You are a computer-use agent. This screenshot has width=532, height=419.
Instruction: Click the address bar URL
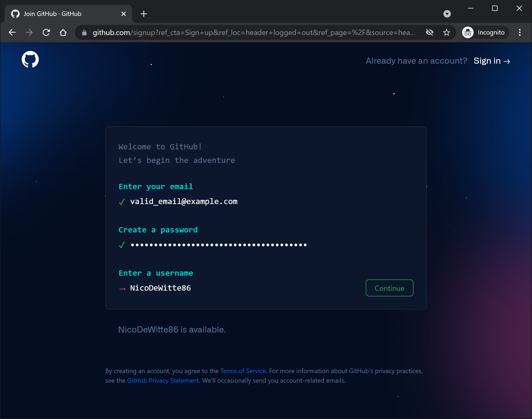coord(254,32)
